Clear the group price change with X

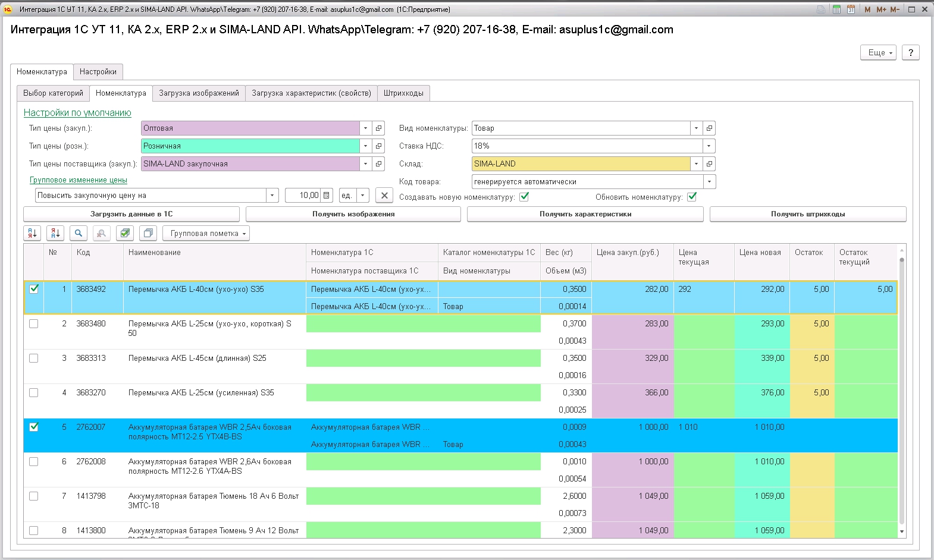tap(384, 196)
